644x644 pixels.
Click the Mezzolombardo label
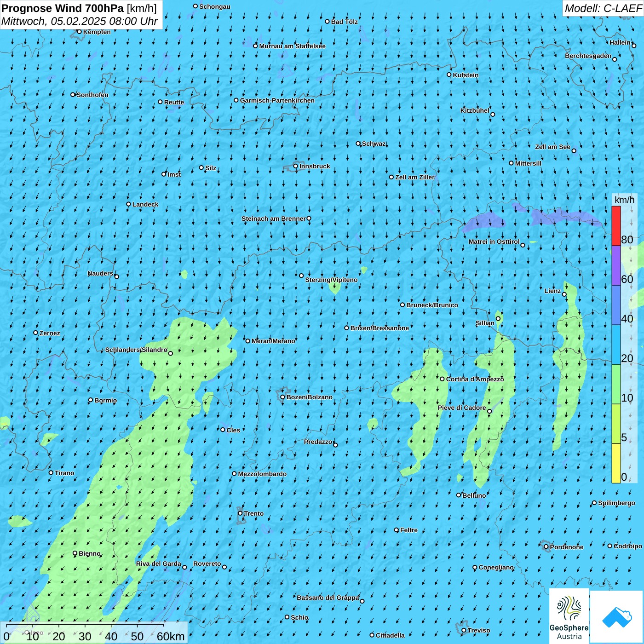[263, 474]
